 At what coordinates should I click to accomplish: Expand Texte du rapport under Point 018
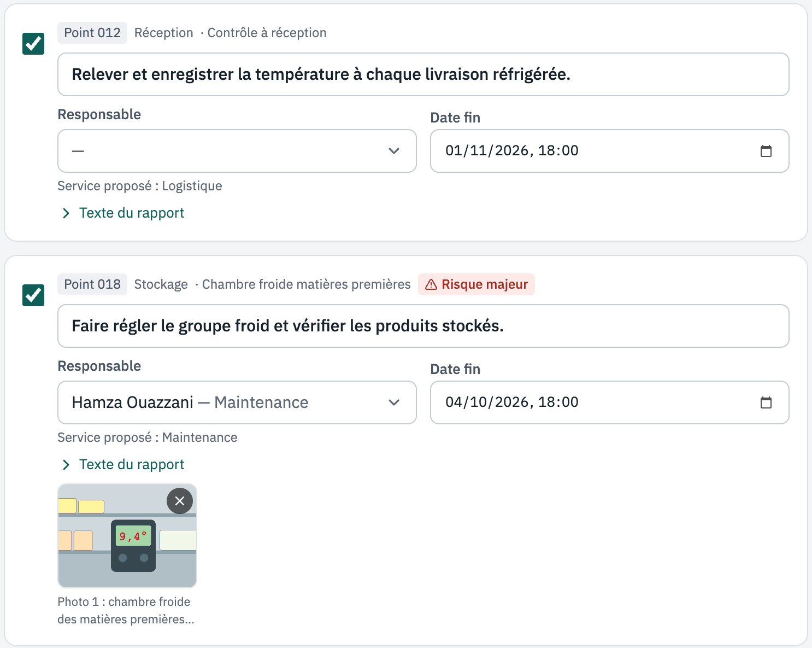(123, 464)
